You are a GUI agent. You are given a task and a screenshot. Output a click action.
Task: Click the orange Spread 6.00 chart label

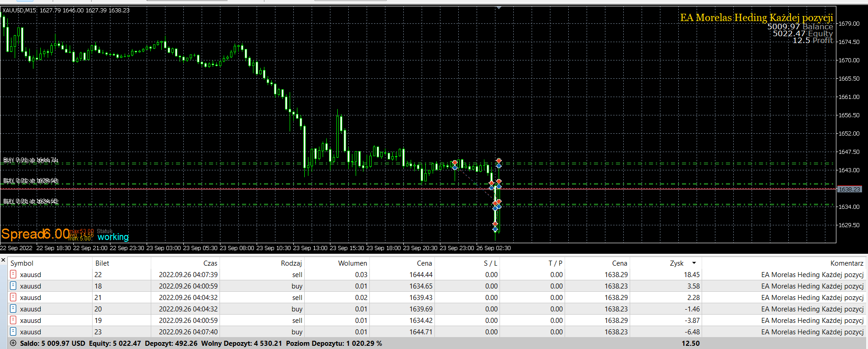36,234
